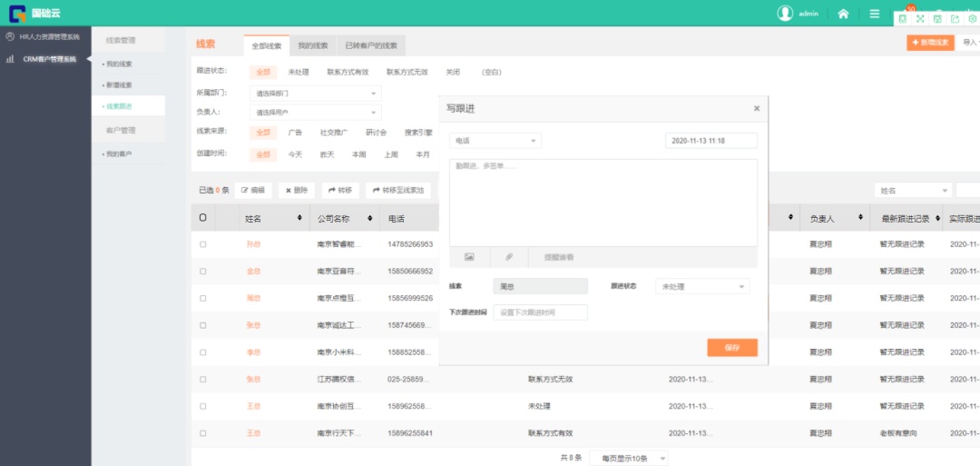
Task: Attach file using paperclip icon
Action: click(509, 258)
